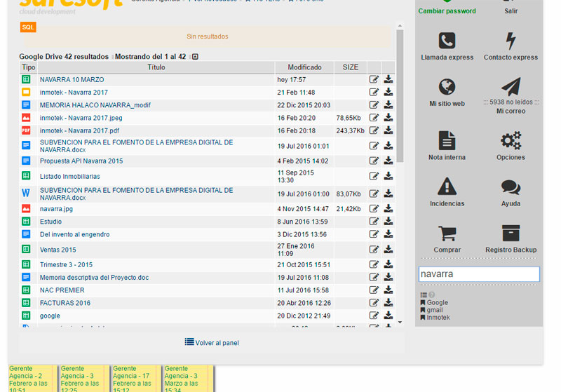The height and width of the screenshot is (392, 561).
Task: Expand the Google Drive results toggle icon
Action: (195, 57)
